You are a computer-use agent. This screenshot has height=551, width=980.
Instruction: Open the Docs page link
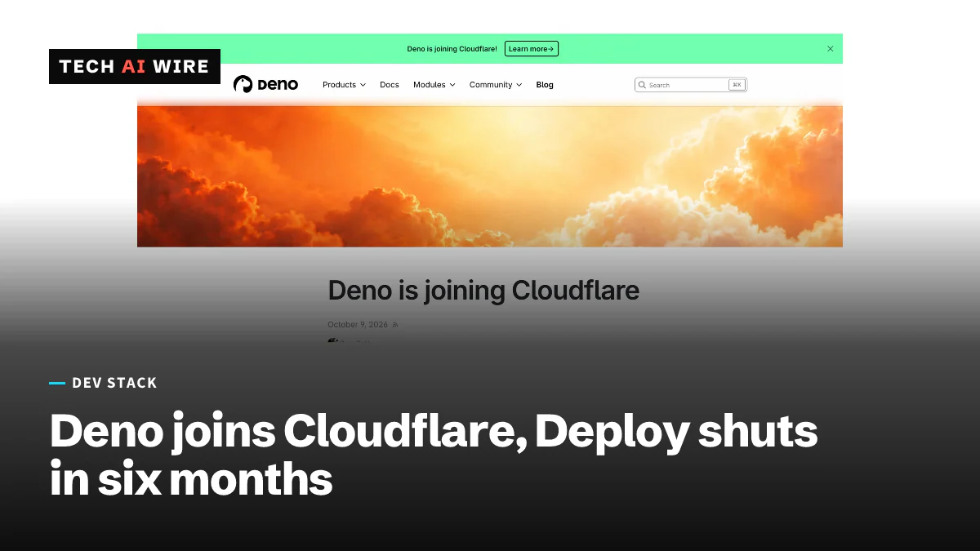390,85
